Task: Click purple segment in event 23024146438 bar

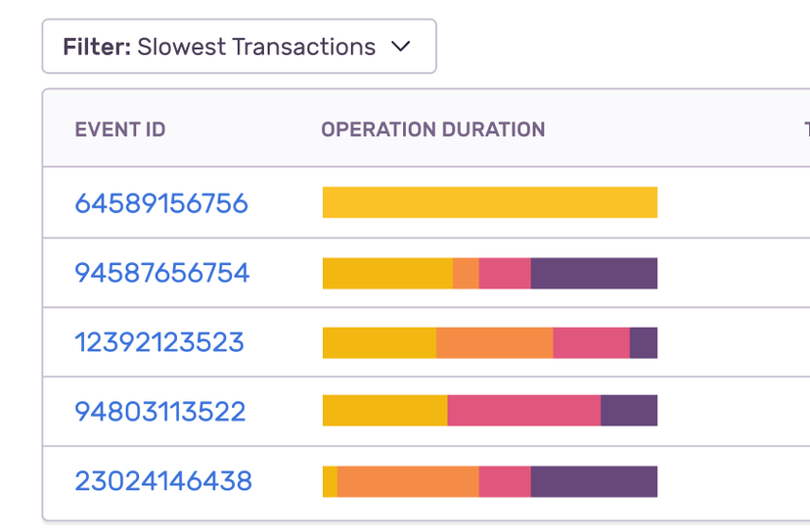Action: point(594,481)
